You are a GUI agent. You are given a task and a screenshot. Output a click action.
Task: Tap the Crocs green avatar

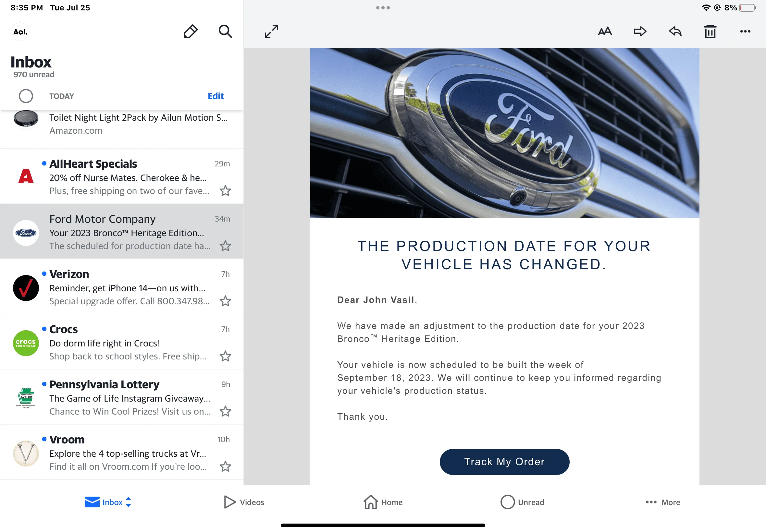coord(26,343)
